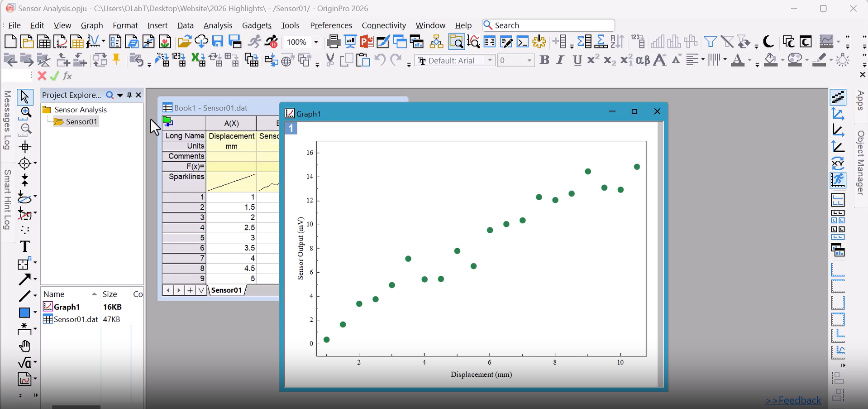Image resolution: width=868 pixels, height=409 pixels.
Task: Click the Feedback link
Action: tap(793, 400)
